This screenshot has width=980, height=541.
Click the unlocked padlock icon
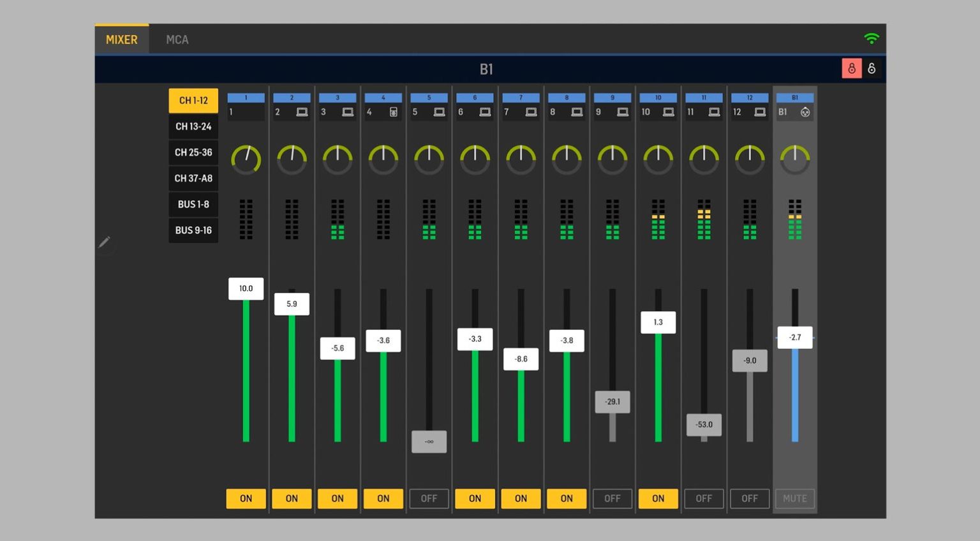[x=872, y=68]
